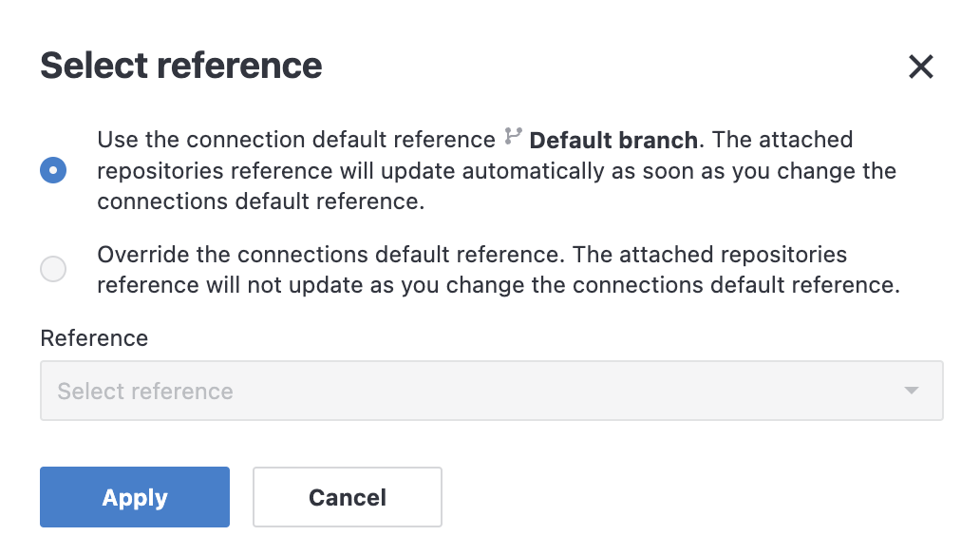Click the Select reference dialog title

180,67
